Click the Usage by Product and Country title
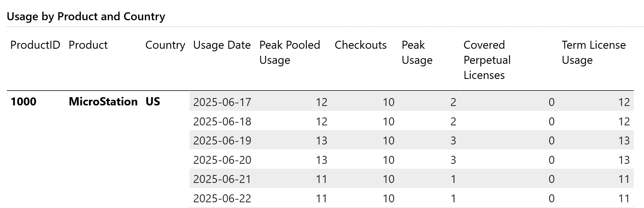 86,17
